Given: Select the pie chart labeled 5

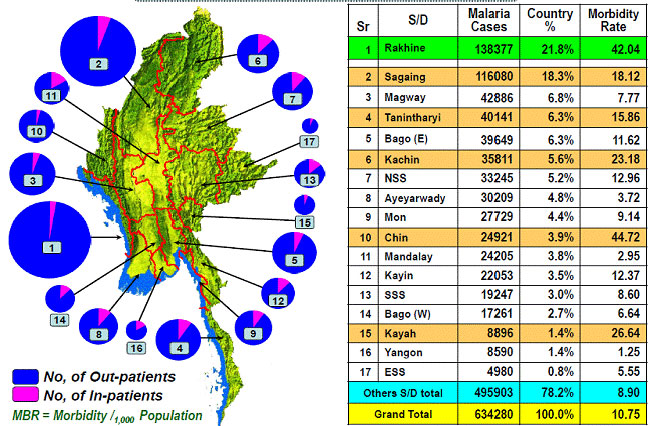Looking at the screenshot, I should click(292, 250).
